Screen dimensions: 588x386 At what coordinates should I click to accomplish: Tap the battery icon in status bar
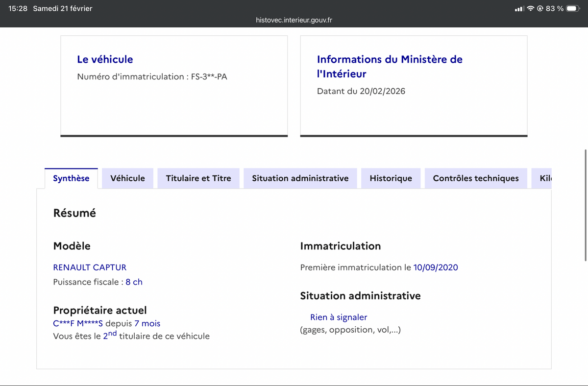click(x=573, y=9)
